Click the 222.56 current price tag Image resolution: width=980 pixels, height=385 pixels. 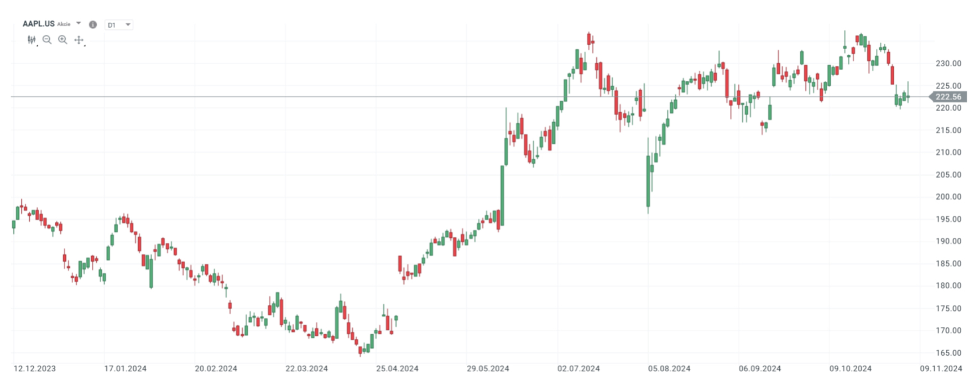[948, 96]
